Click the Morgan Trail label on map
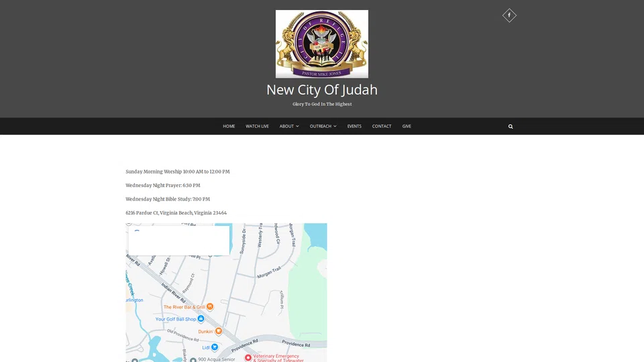Viewport: 644px width, 362px height. tap(269, 272)
